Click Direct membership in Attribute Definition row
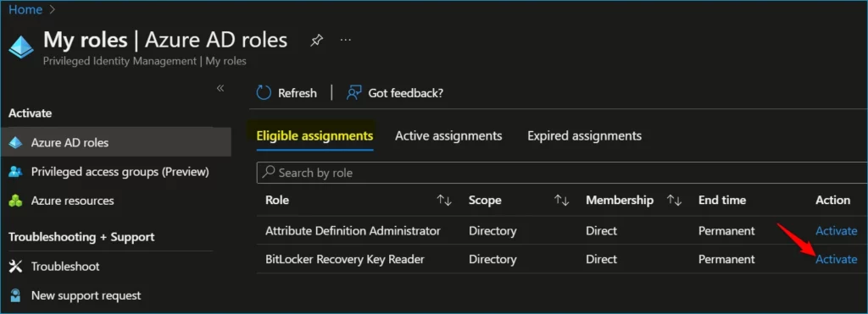 tap(601, 230)
